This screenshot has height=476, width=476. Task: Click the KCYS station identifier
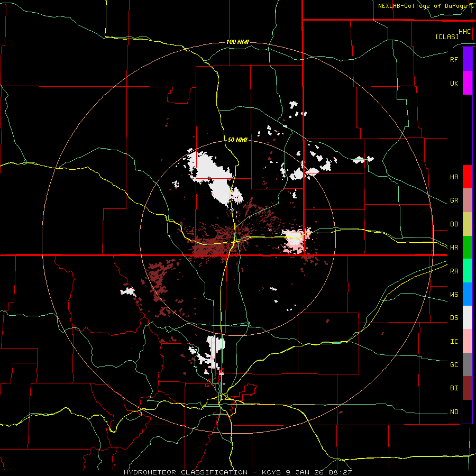(272, 472)
